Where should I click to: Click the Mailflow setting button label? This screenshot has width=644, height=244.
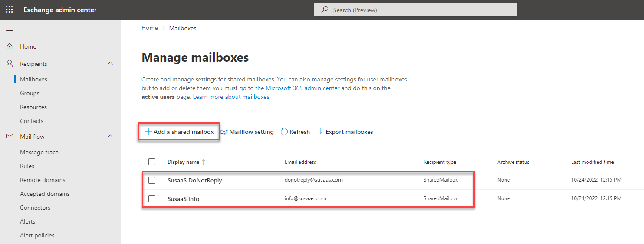pos(251,132)
